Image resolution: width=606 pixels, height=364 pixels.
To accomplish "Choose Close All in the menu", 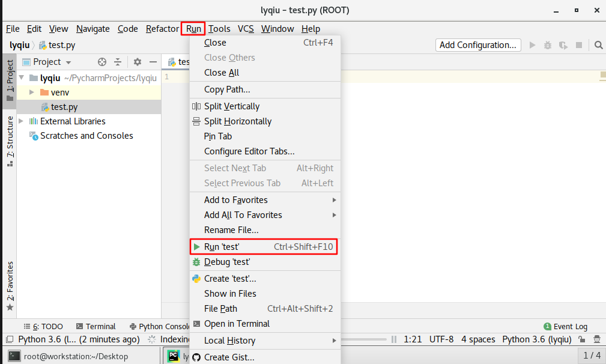I will tap(265, 73).
